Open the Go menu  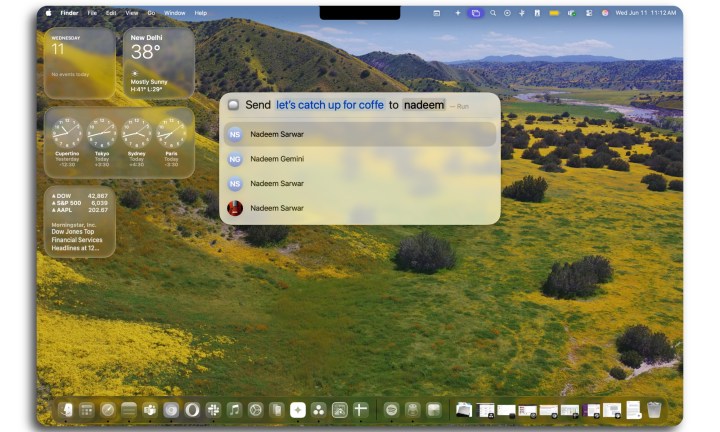[151, 13]
